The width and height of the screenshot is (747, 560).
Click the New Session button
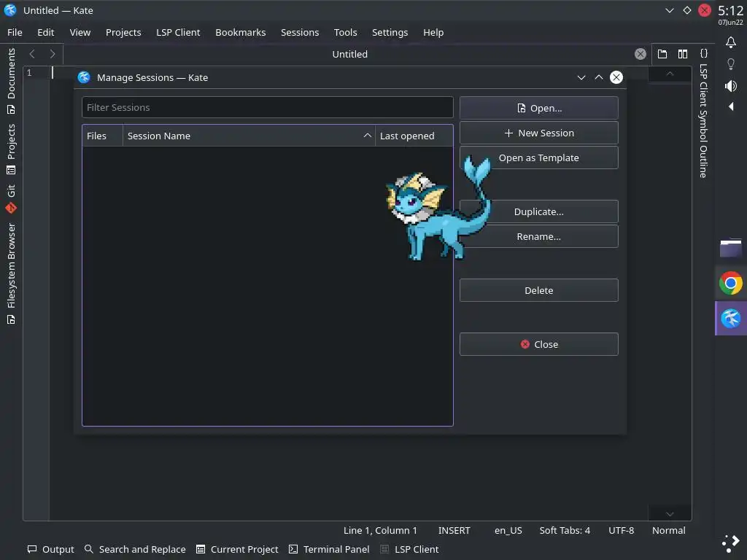[539, 133]
